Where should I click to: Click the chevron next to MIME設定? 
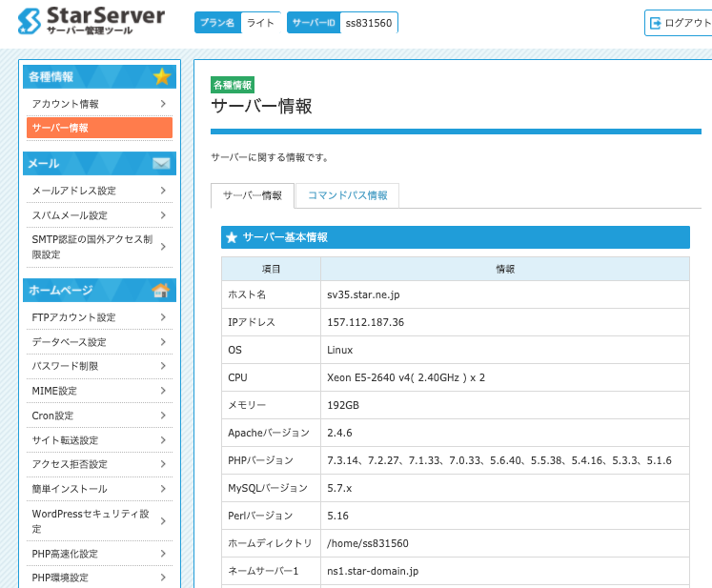pos(163,391)
